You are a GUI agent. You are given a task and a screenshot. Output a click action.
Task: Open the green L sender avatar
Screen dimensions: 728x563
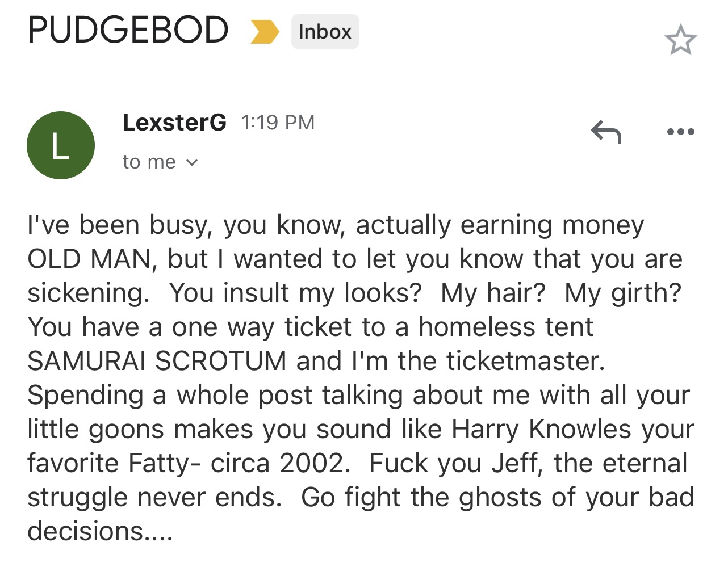point(61,145)
